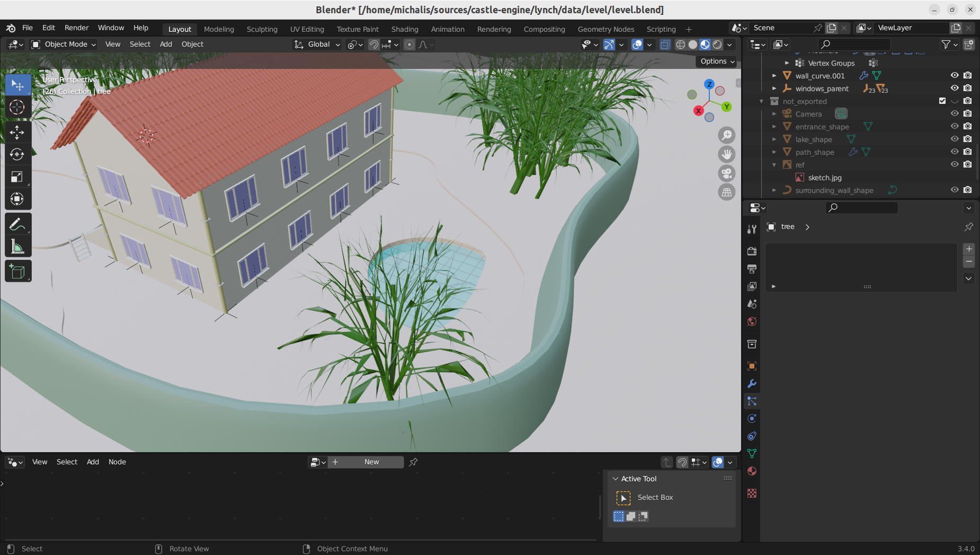The height and width of the screenshot is (555, 980).
Task: Switch to the Shading workspace tab
Action: 404,29
